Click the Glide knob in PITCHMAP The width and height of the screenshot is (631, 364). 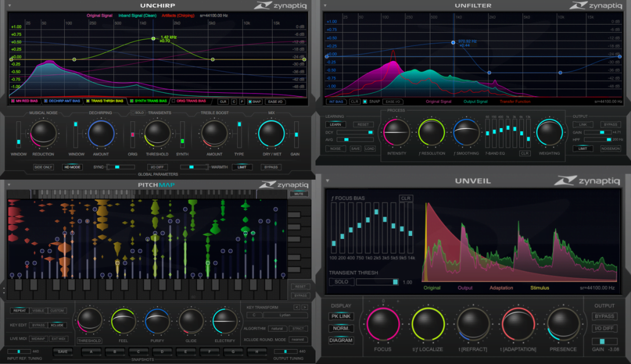(x=191, y=321)
